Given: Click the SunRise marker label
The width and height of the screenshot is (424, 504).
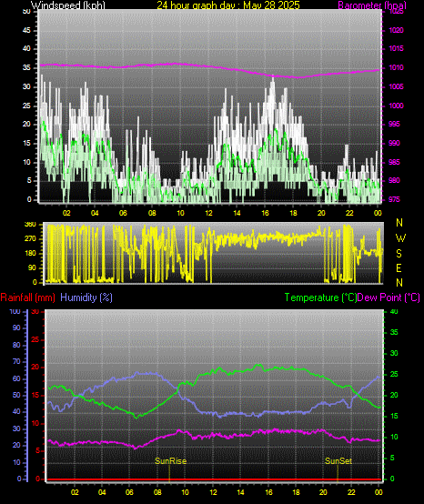Looking at the screenshot, I should 170,461.
